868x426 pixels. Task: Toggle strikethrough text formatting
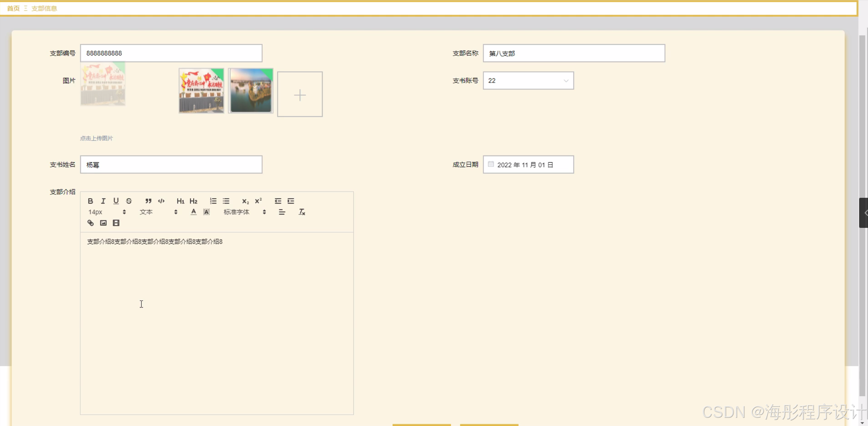tap(129, 201)
